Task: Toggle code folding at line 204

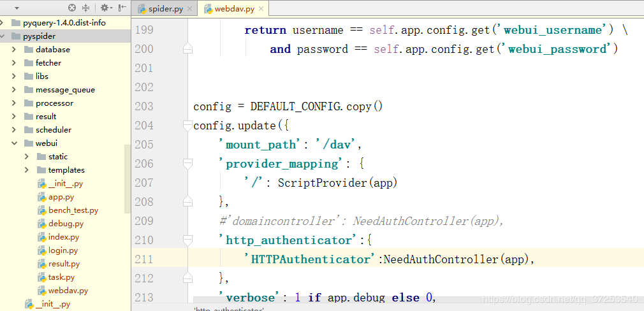Action: (187, 125)
